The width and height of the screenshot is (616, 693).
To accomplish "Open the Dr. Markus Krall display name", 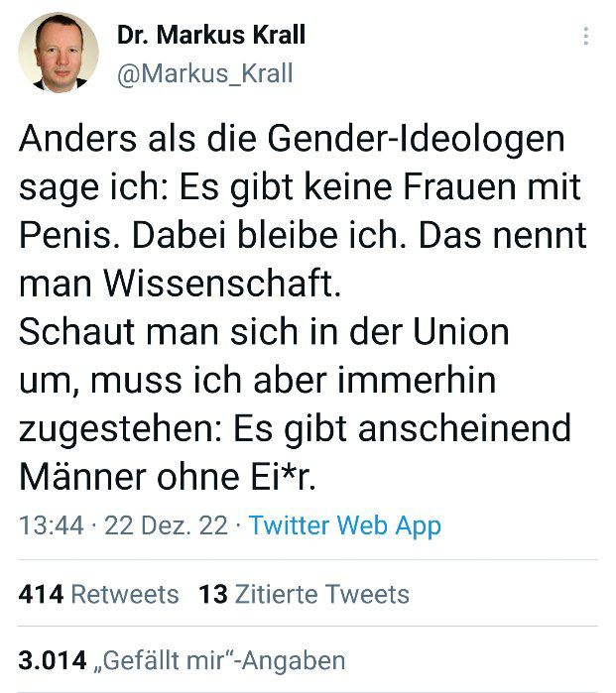I will [210, 36].
